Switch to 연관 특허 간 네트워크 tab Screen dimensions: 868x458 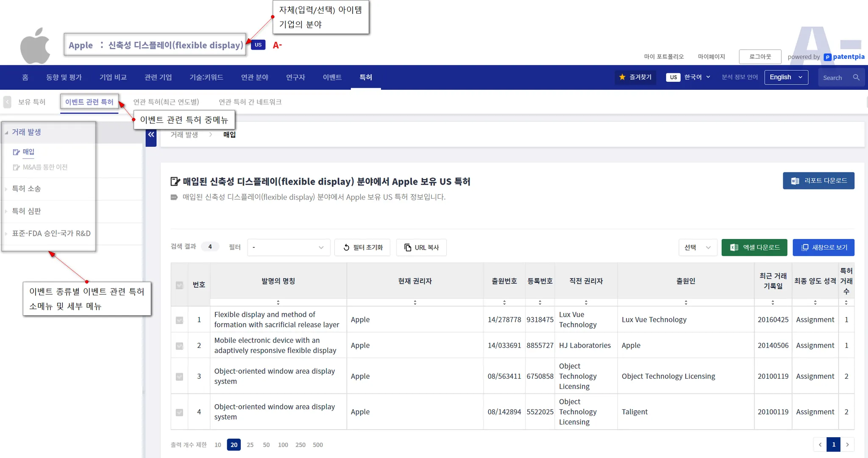click(250, 102)
